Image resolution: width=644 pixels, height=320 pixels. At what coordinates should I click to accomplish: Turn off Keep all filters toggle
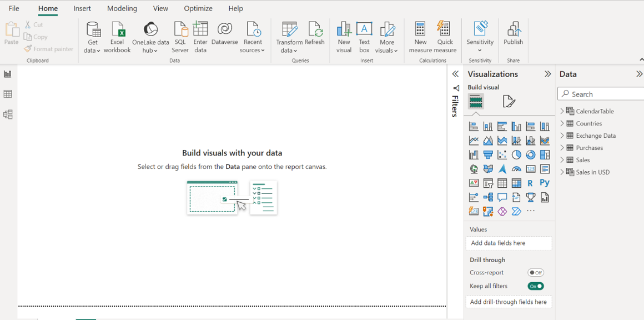pyautogui.click(x=535, y=286)
